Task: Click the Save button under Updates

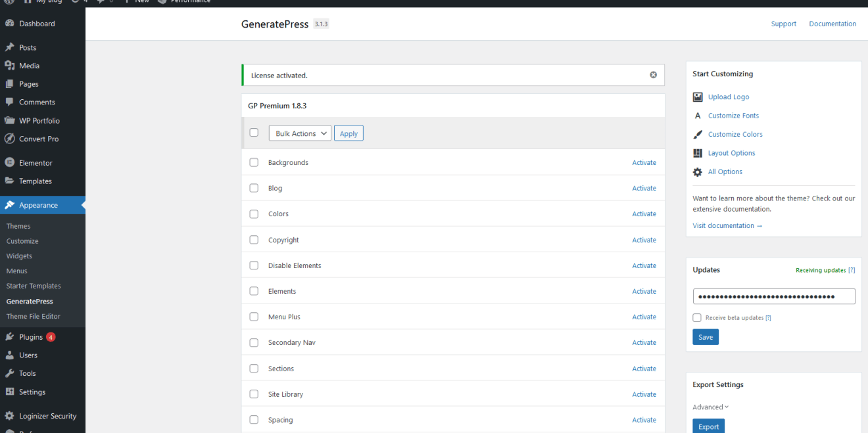Action: point(705,336)
